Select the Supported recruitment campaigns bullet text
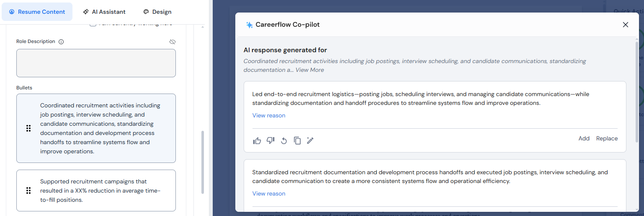The height and width of the screenshot is (216, 644). (100, 191)
